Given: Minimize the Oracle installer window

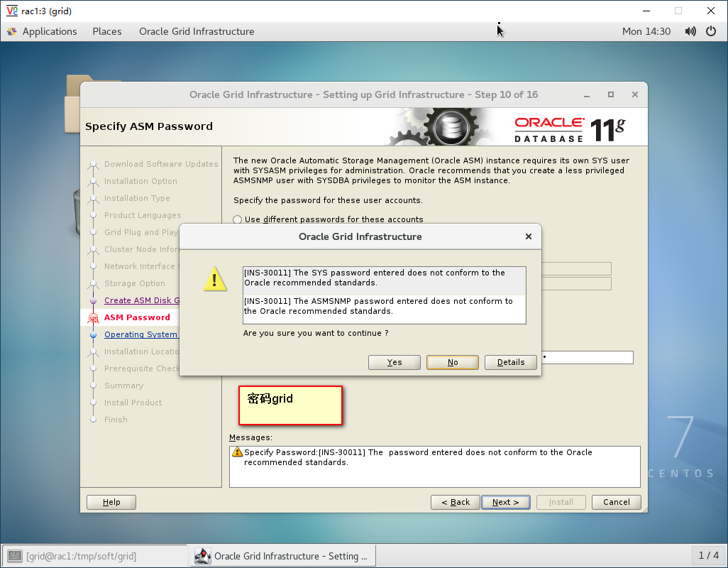Looking at the screenshot, I should point(587,94).
